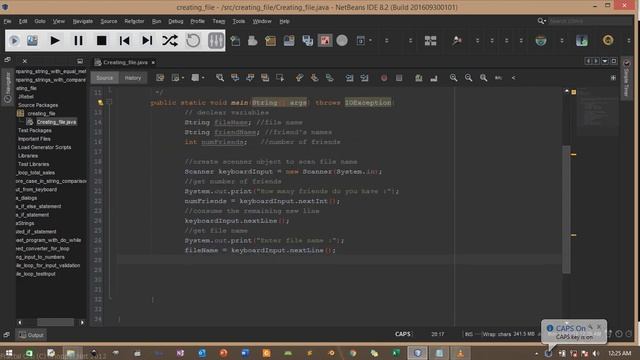Select Important Files in the project tree
The height and width of the screenshot is (360, 640).
point(34,139)
